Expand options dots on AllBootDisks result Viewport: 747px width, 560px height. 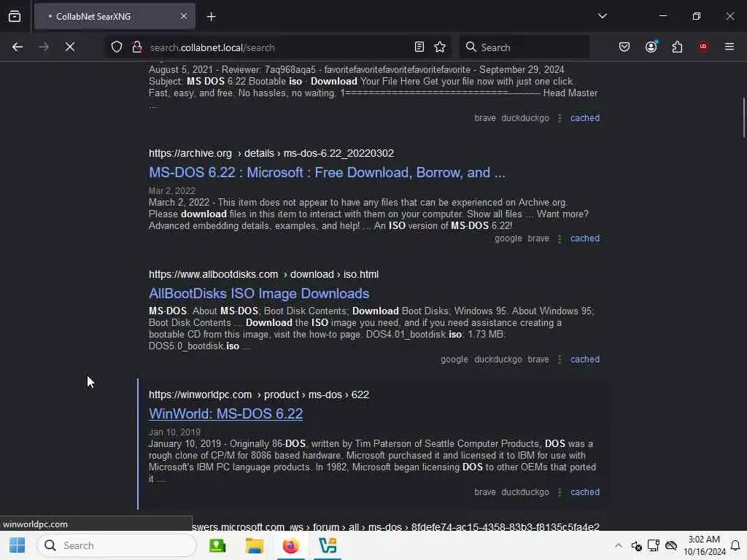point(560,359)
